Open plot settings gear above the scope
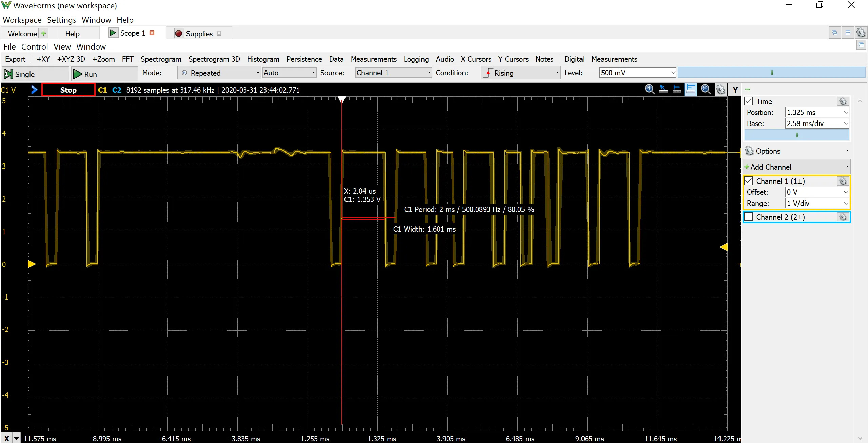The height and width of the screenshot is (443, 868). [721, 90]
